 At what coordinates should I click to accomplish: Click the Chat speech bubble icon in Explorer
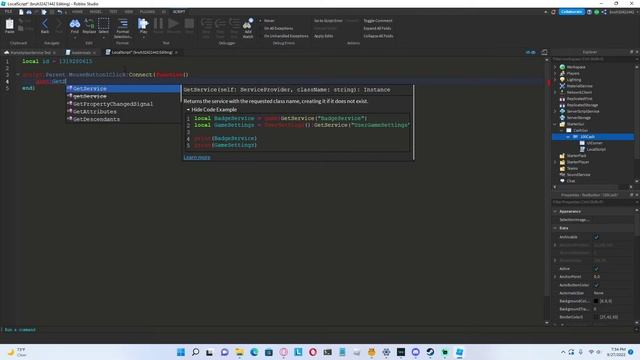click(x=562, y=181)
